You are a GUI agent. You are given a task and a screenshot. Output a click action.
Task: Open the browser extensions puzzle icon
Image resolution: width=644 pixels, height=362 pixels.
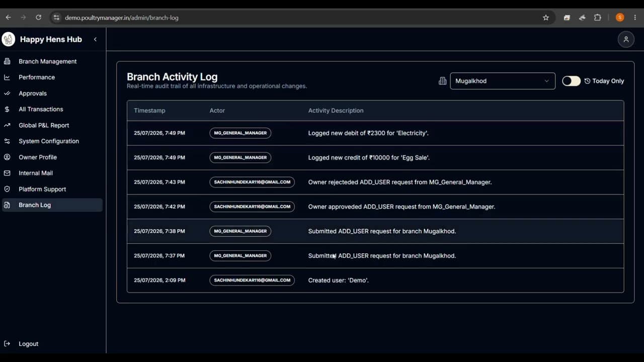(x=597, y=18)
